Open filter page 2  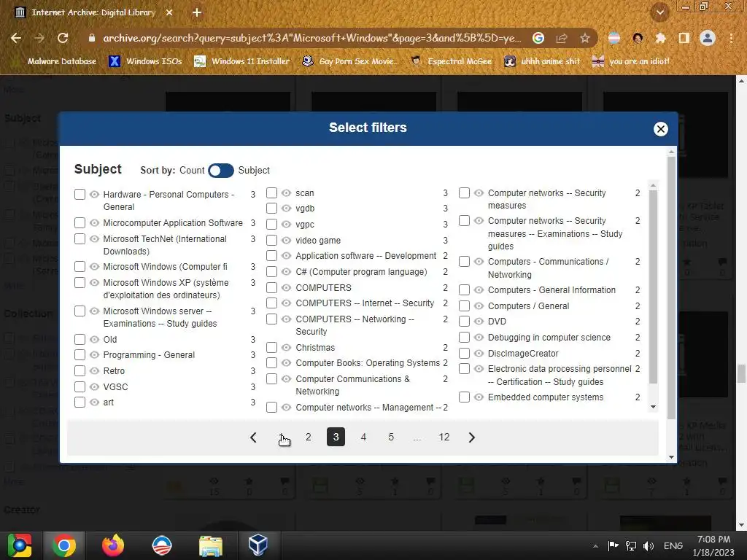pyautogui.click(x=309, y=437)
